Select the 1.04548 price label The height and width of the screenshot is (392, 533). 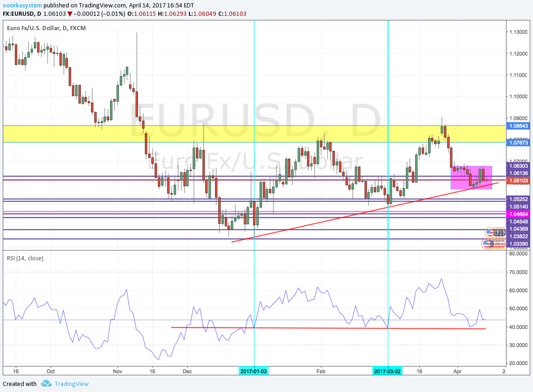[518, 222]
